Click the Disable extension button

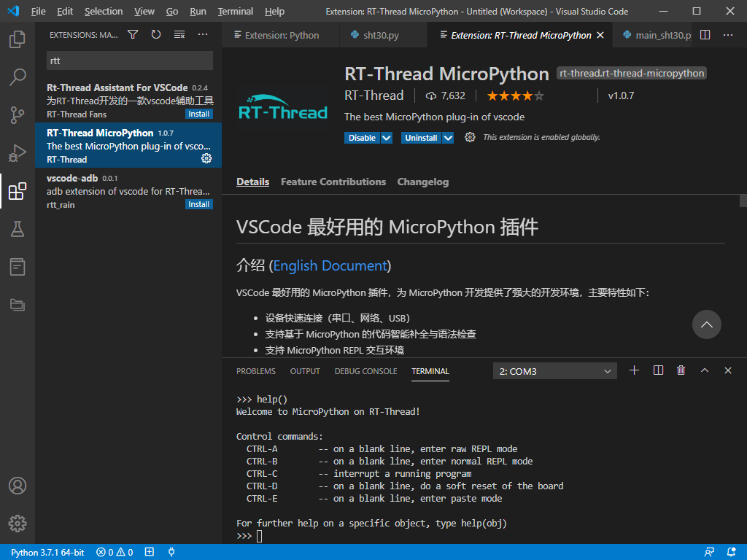click(x=362, y=138)
